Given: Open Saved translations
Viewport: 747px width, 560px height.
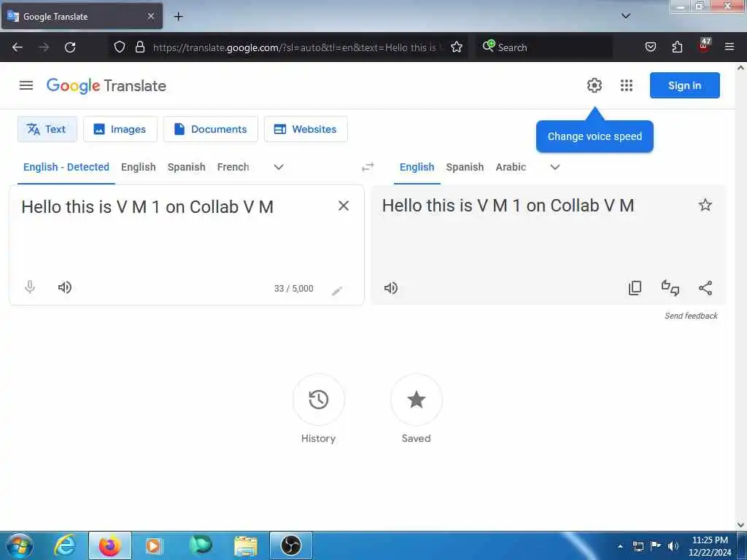Looking at the screenshot, I should (416, 400).
